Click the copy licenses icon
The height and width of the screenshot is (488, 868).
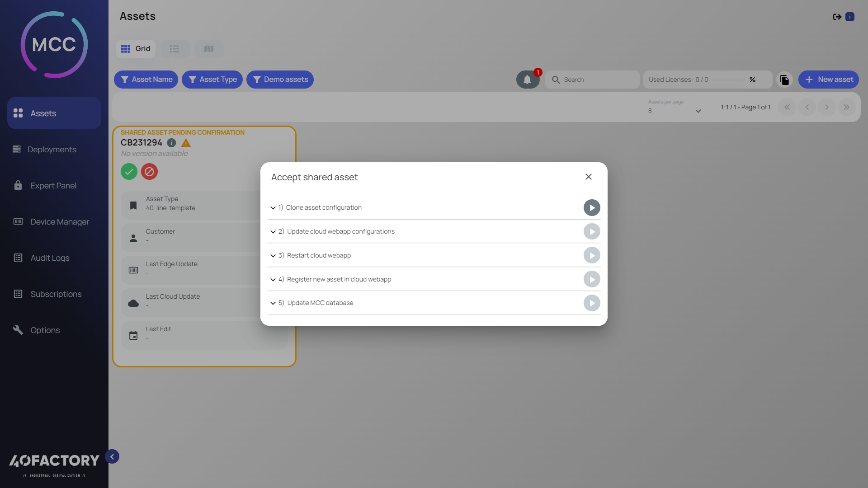point(784,80)
